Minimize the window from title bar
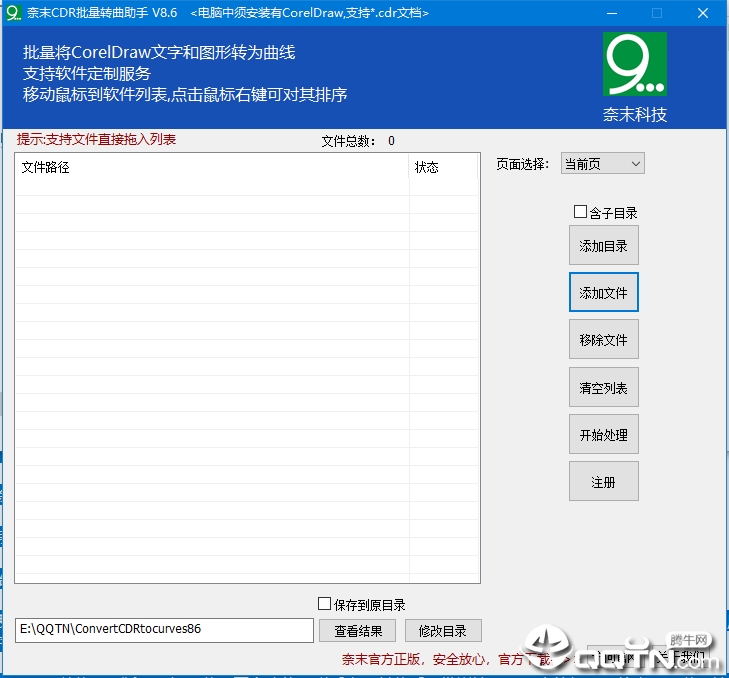 coord(612,13)
